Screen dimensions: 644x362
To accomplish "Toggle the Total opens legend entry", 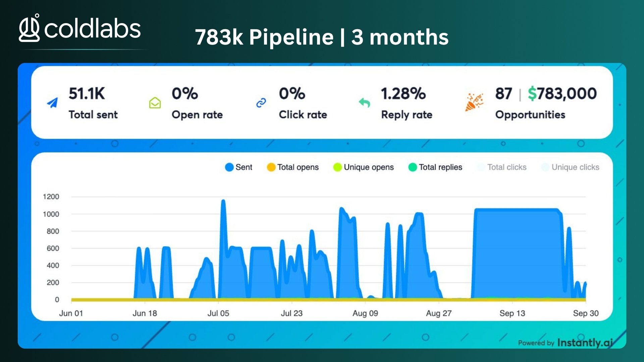I will 293,167.
